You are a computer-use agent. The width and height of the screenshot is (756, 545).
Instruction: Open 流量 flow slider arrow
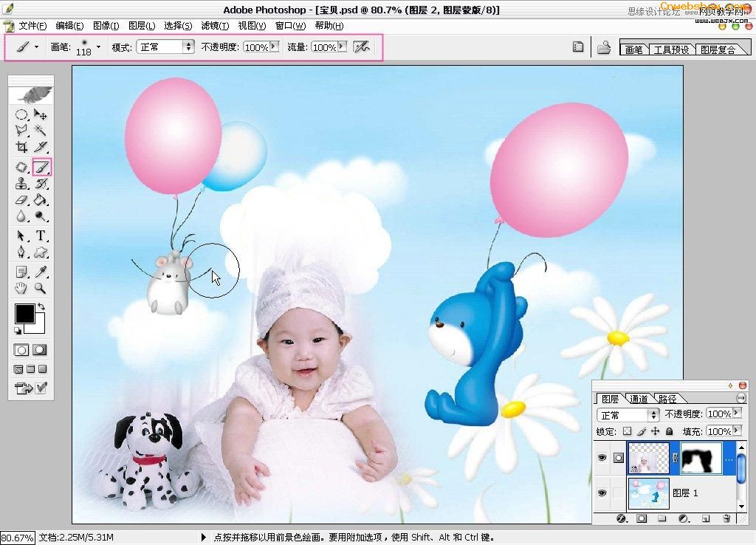(342, 47)
